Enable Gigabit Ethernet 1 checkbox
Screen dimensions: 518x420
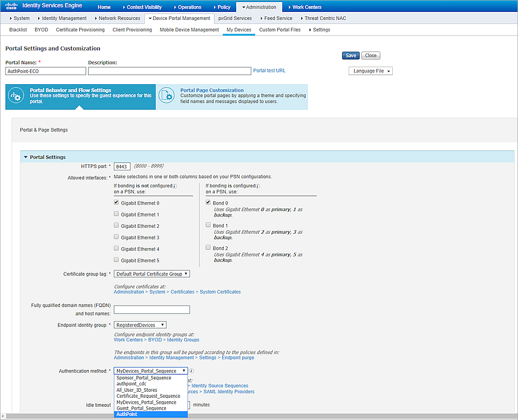116,214
